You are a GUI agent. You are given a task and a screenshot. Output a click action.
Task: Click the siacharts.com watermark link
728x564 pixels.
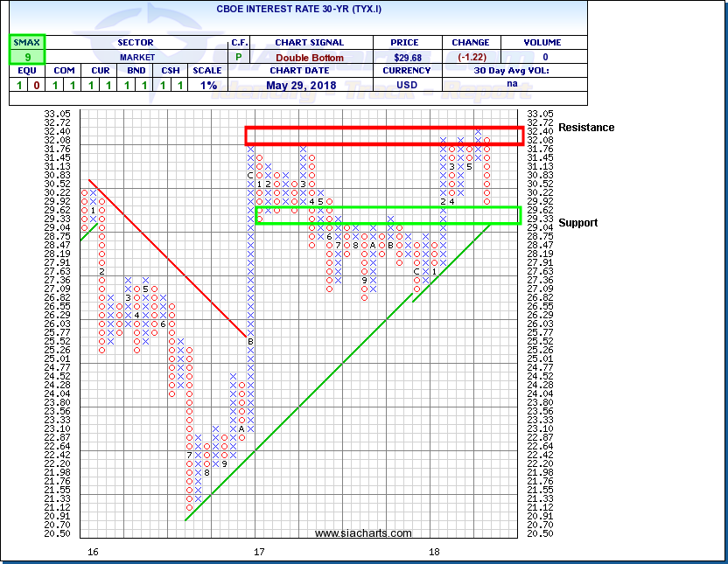point(362,533)
